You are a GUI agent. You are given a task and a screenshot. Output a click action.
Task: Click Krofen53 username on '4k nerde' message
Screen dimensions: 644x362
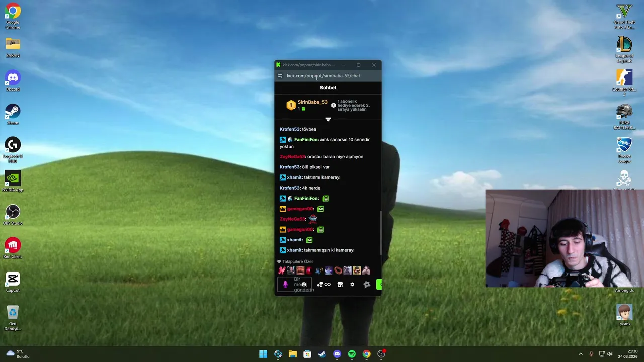click(290, 188)
